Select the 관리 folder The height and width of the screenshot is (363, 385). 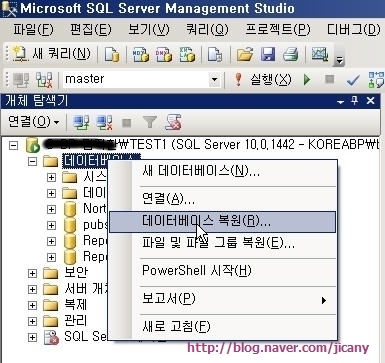(x=76, y=321)
